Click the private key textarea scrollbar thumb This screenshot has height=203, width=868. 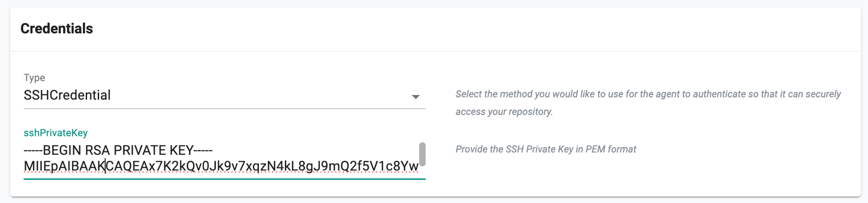422,154
